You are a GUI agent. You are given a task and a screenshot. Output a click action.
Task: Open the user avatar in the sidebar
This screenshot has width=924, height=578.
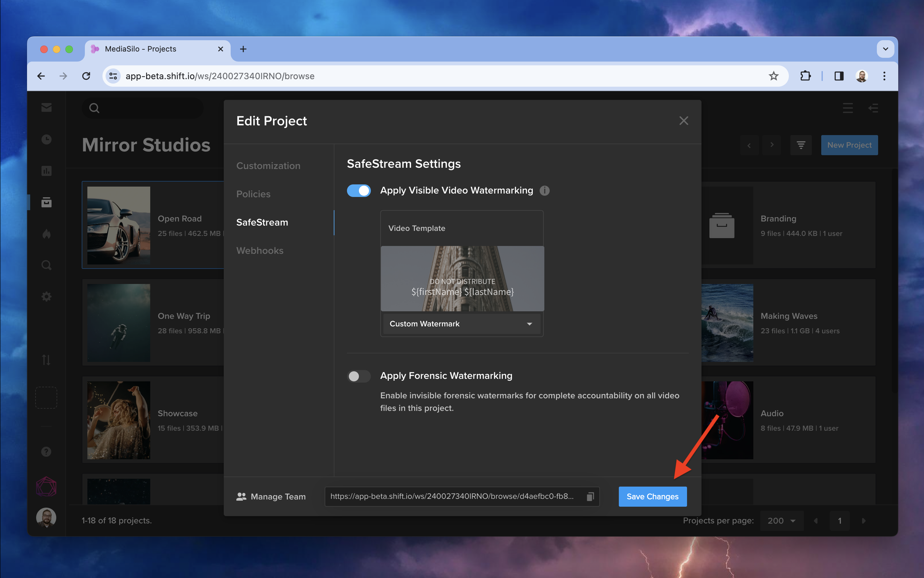click(x=46, y=518)
